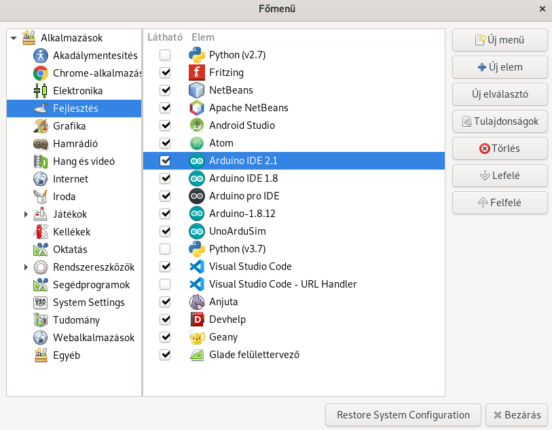Viewport: 552px width, 430px height.
Task: Click the Látható column header
Action: click(165, 37)
